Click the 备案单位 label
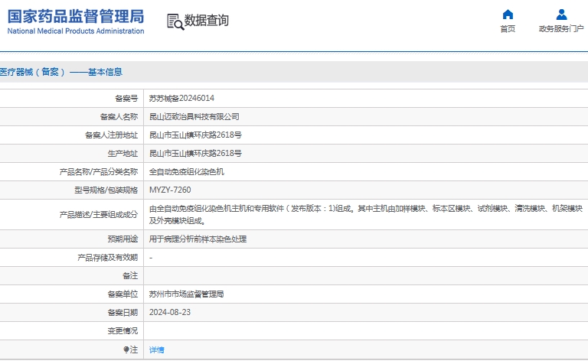Viewport: 588px width, 364px height. 122,294
